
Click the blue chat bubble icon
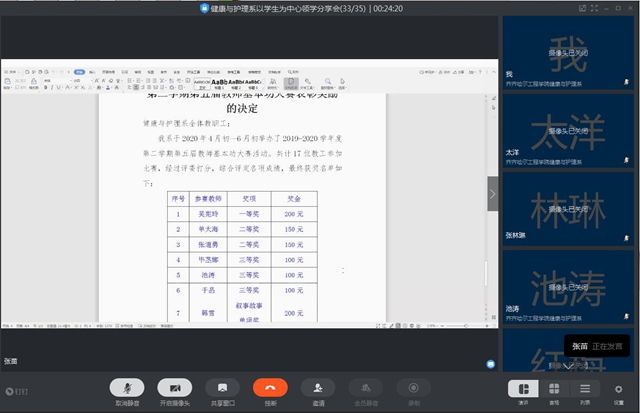[x=491, y=364]
